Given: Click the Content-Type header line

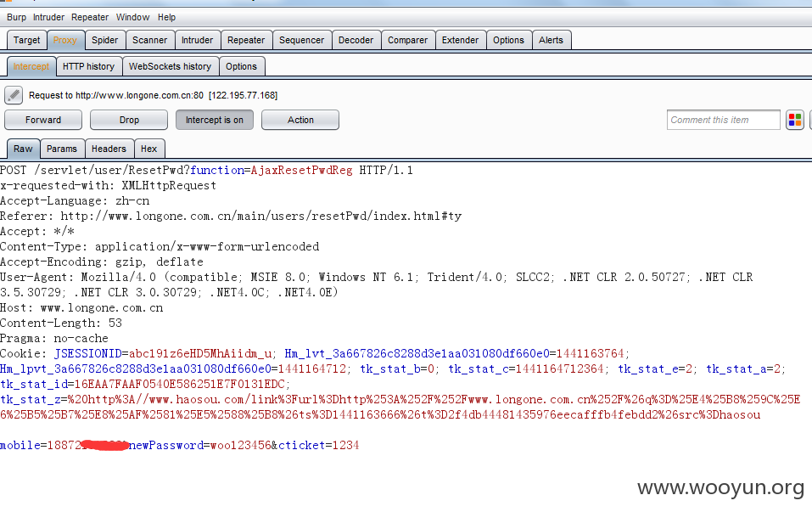Looking at the screenshot, I should 160,247.
